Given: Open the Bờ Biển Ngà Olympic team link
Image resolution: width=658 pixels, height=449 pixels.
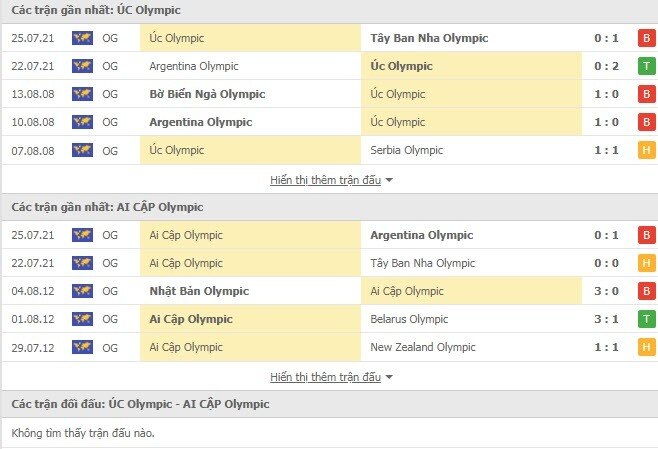Looking at the screenshot, I should [x=207, y=94].
